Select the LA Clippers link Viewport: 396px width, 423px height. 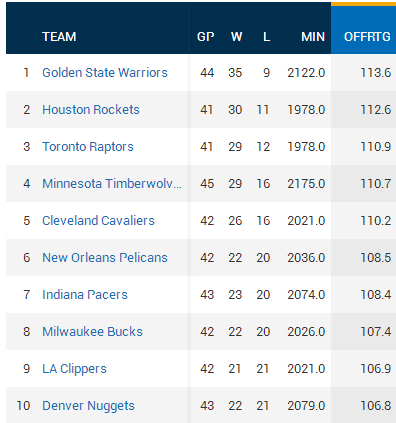click(x=74, y=369)
